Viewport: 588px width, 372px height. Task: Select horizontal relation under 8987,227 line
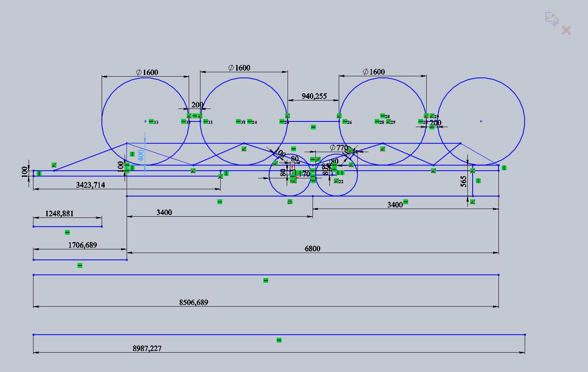click(279, 341)
